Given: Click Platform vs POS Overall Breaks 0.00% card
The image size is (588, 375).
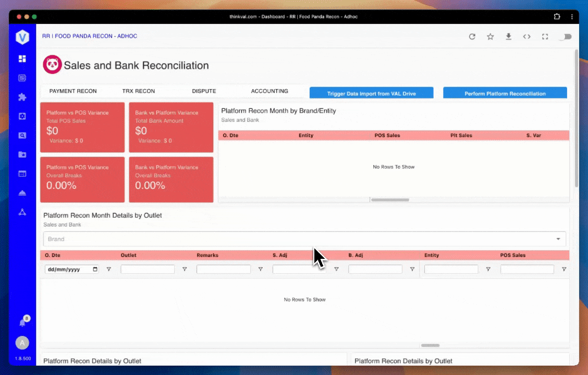Looking at the screenshot, I should [82, 180].
